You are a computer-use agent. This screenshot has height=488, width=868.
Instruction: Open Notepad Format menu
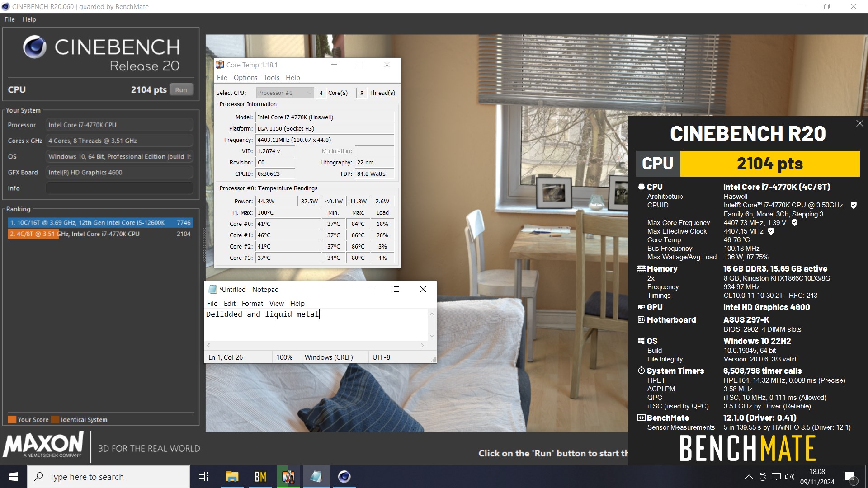click(x=252, y=304)
